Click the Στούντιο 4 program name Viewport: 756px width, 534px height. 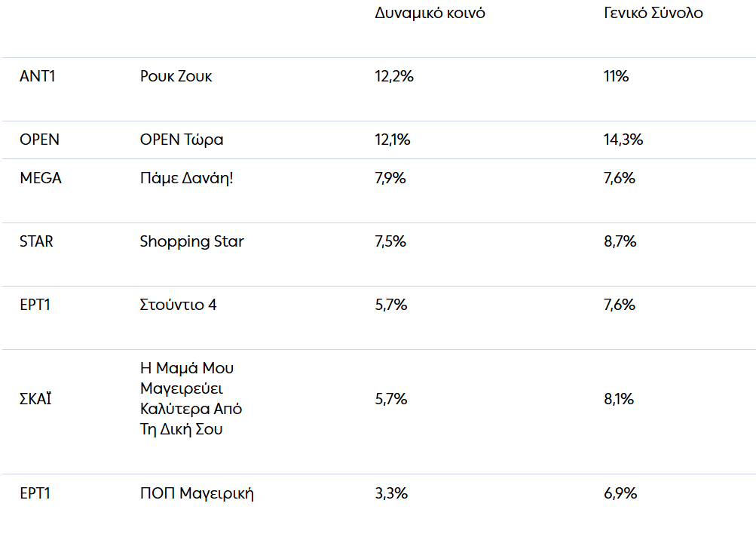[179, 305]
